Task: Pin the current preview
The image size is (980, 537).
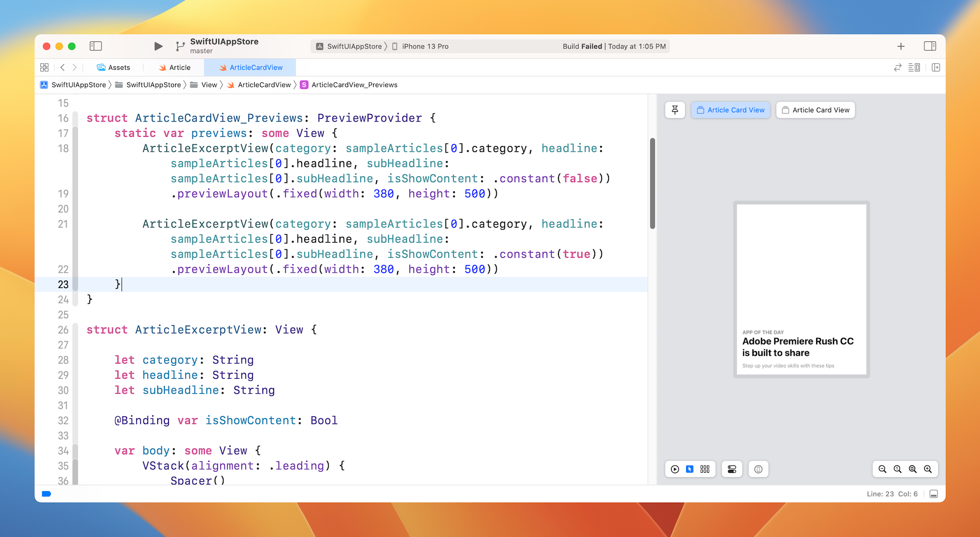Action: [x=675, y=110]
